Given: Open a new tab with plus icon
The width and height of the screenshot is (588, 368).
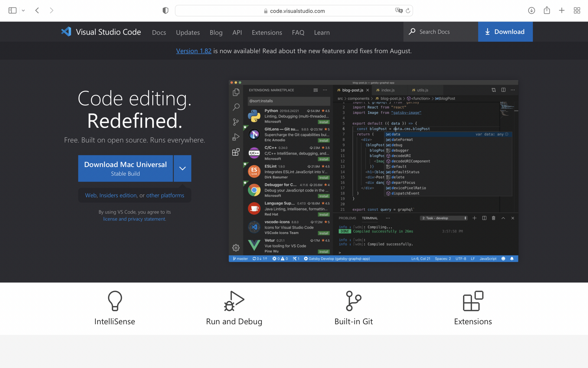Looking at the screenshot, I should [x=562, y=11].
